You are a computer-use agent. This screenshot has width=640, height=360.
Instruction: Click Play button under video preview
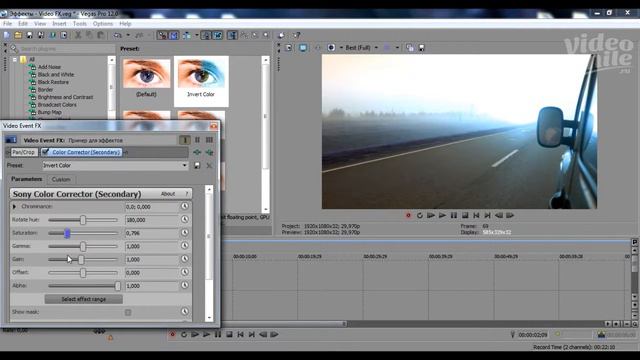pos(442,215)
